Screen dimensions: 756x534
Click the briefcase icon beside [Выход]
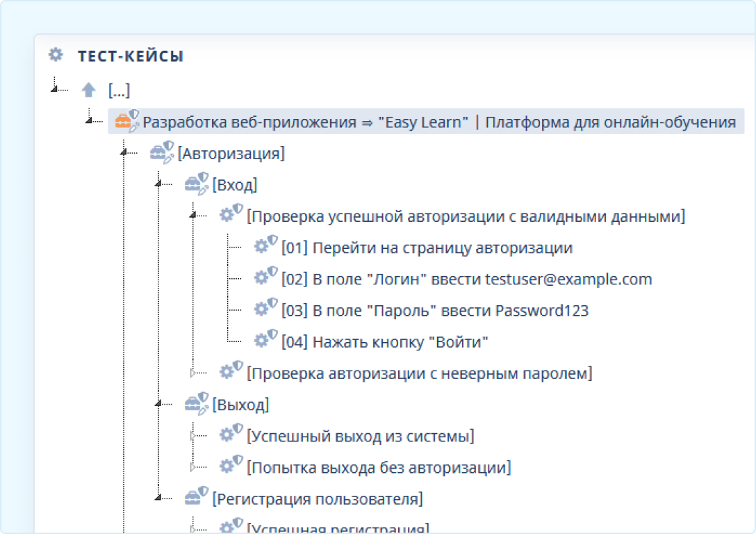pyautogui.click(x=192, y=404)
